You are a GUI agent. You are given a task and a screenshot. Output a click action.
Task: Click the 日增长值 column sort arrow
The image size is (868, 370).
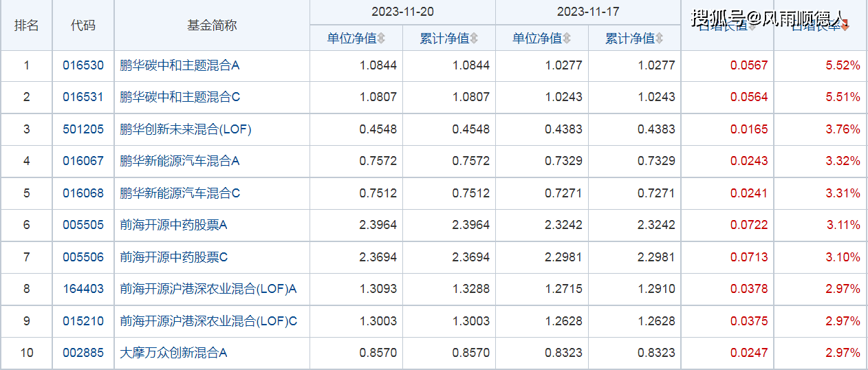[752, 27]
